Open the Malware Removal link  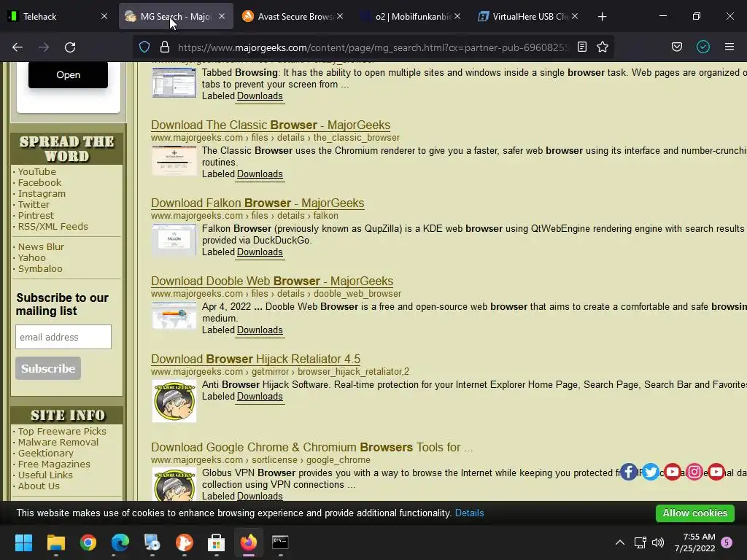click(58, 442)
